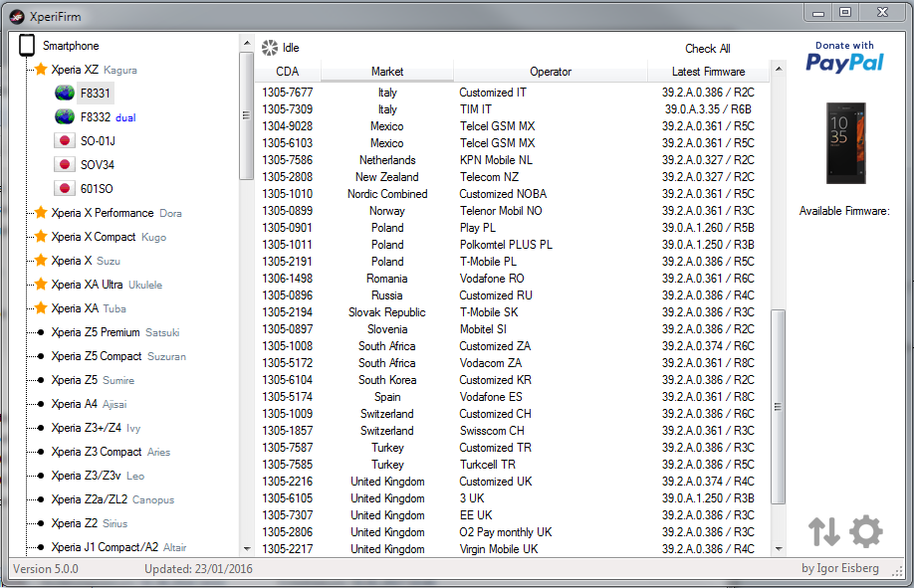Click the up-down arrows icon
This screenshot has height=588, width=914.
click(824, 531)
